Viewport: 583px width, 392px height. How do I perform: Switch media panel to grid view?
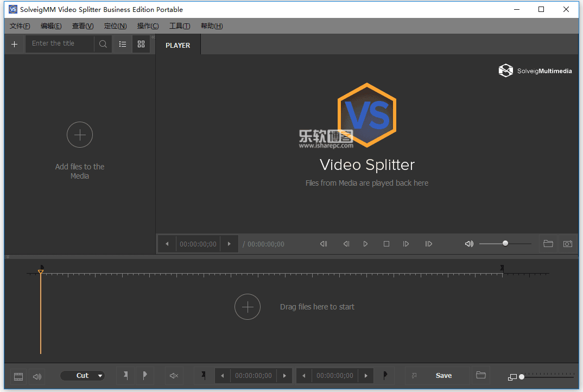(141, 45)
